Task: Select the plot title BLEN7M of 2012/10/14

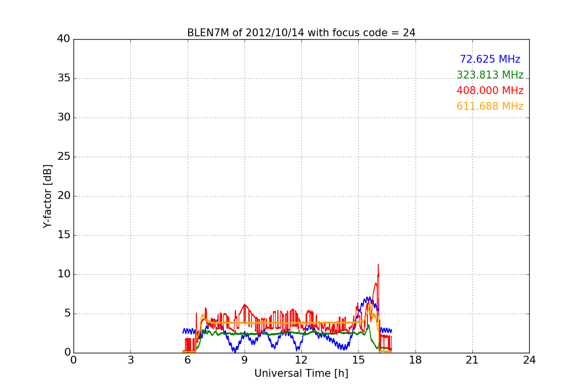Action: 301,33
